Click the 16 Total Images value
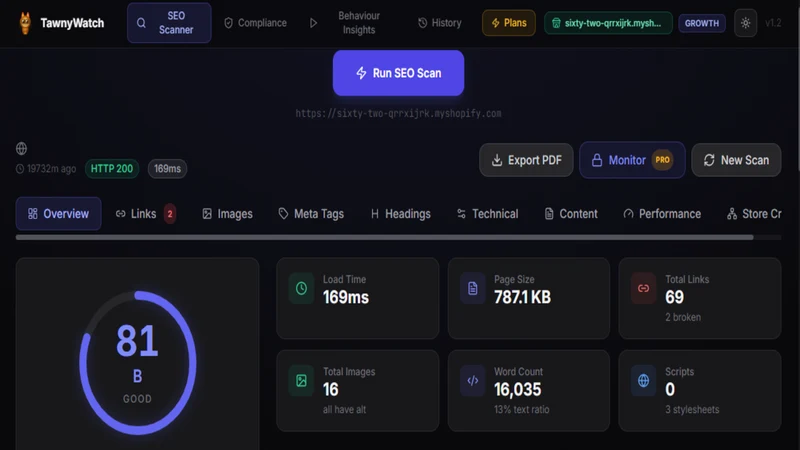This screenshot has height=450, width=800. click(x=331, y=390)
